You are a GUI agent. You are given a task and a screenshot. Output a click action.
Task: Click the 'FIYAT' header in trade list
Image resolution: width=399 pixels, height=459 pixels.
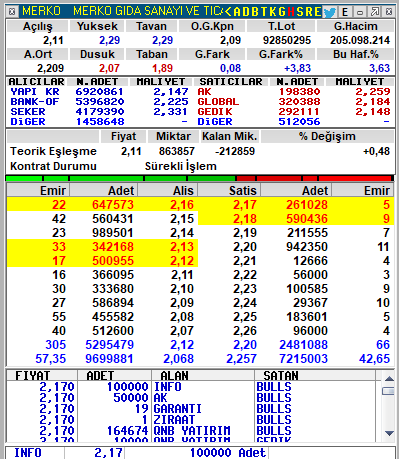pos(33,376)
